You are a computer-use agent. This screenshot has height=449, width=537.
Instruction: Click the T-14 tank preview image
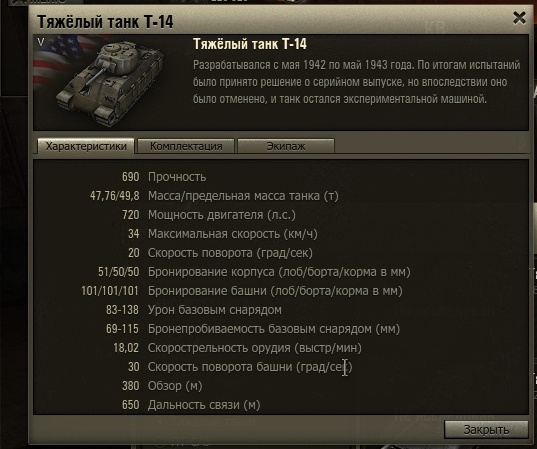coord(110,82)
